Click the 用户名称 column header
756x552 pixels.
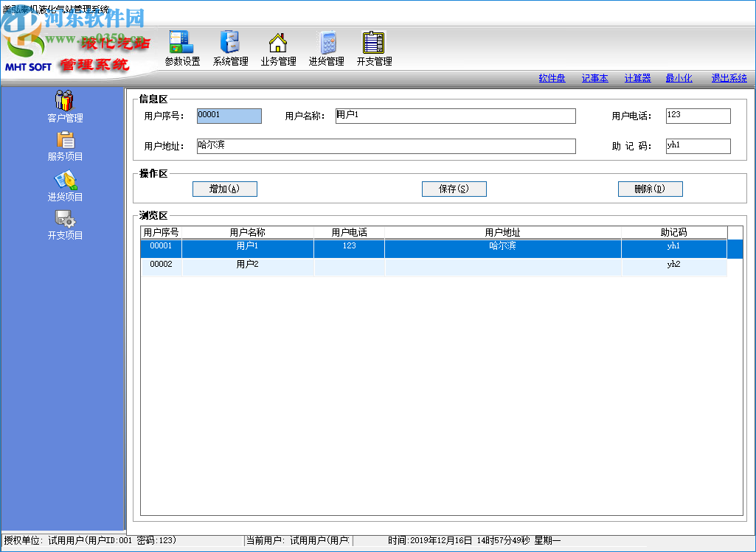coord(248,232)
